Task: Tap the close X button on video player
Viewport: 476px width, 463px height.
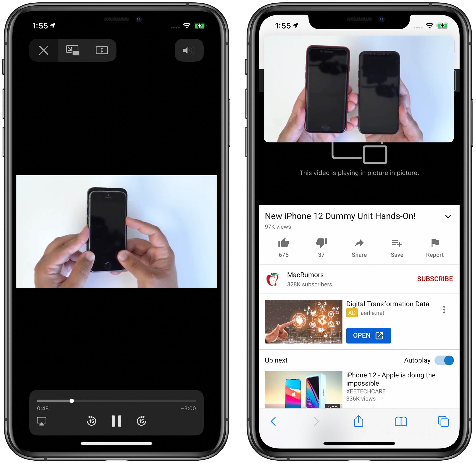Action: coord(43,50)
